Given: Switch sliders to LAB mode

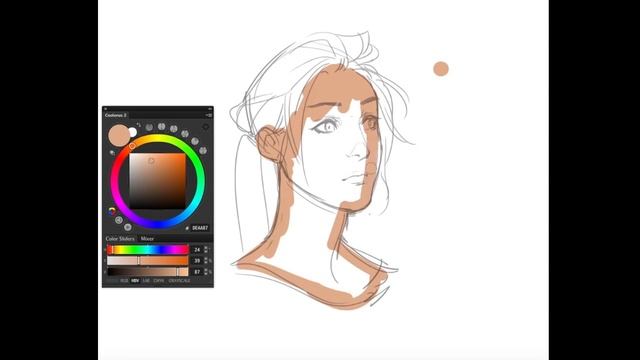Looking at the screenshot, I should click(x=146, y=281).
